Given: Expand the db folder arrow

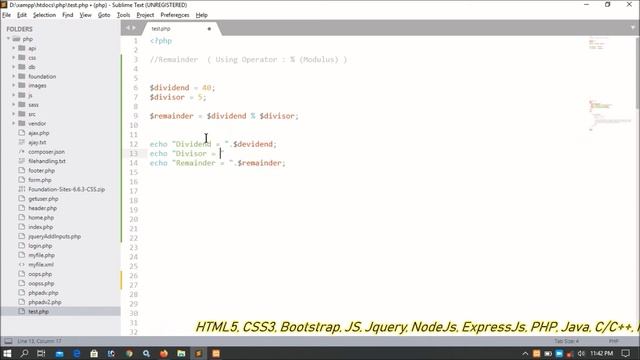Looking at the screenshot, I should click(x=13, y=67).
